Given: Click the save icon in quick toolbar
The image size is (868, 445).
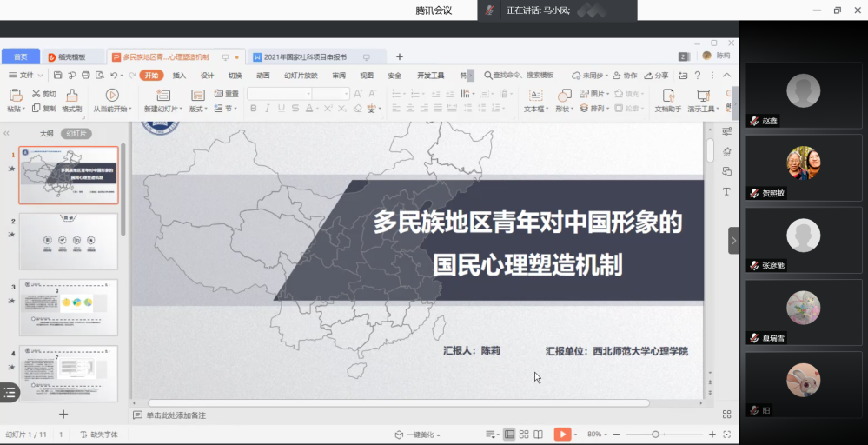Looking at the screenshot, I should tap(57, 76).
